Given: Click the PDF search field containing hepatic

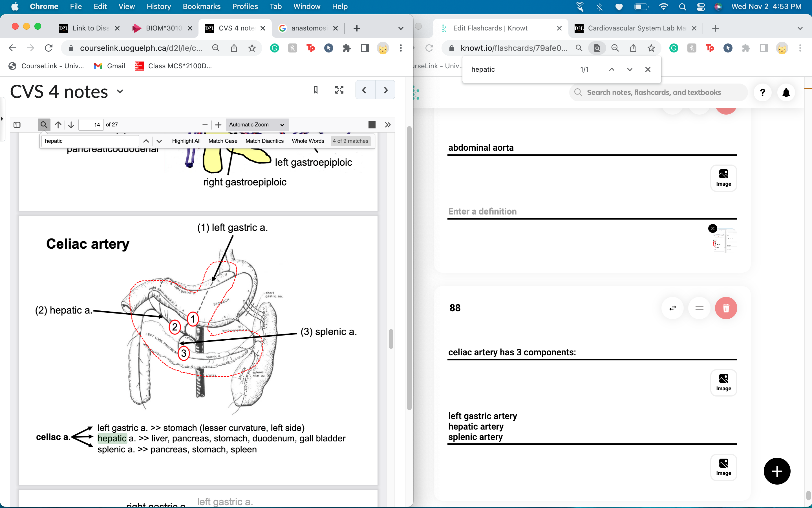Looking at the screenshot, I should [90, 141].
